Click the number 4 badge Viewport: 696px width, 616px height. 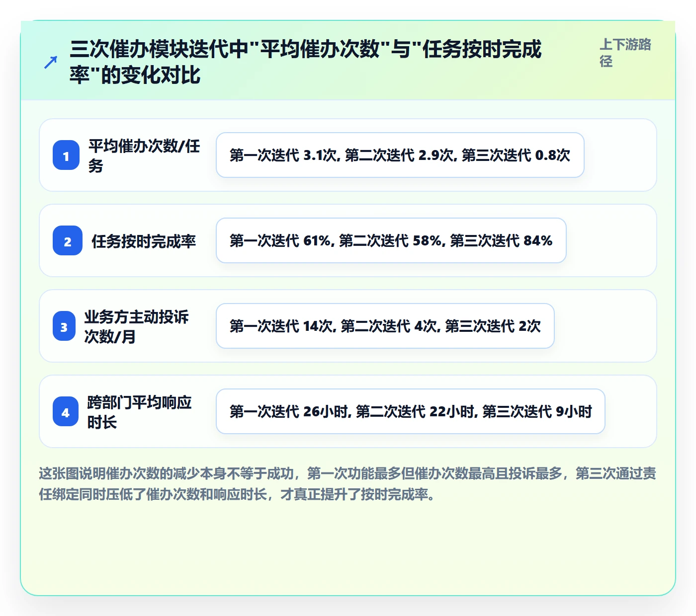[x=66, y=412]
